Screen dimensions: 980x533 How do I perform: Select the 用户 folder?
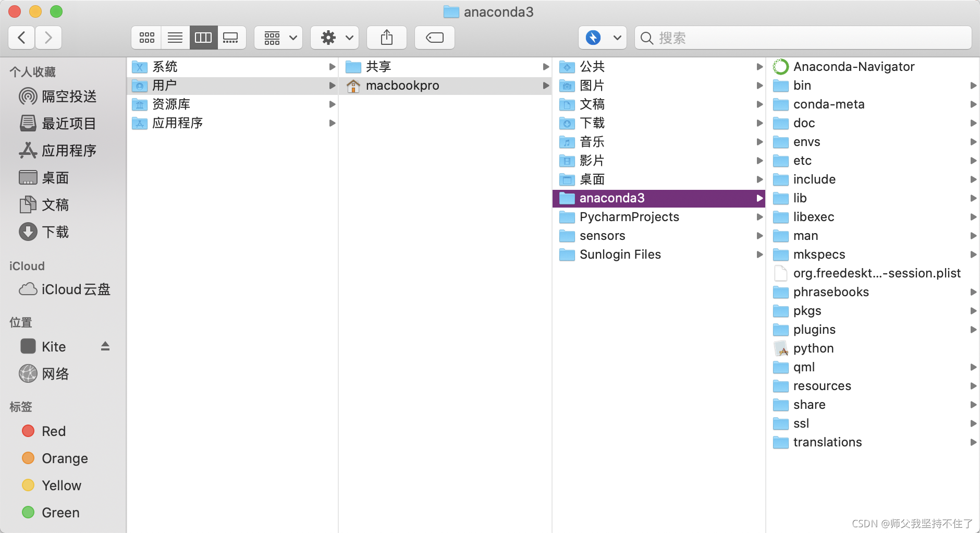(x=232, y=86)
